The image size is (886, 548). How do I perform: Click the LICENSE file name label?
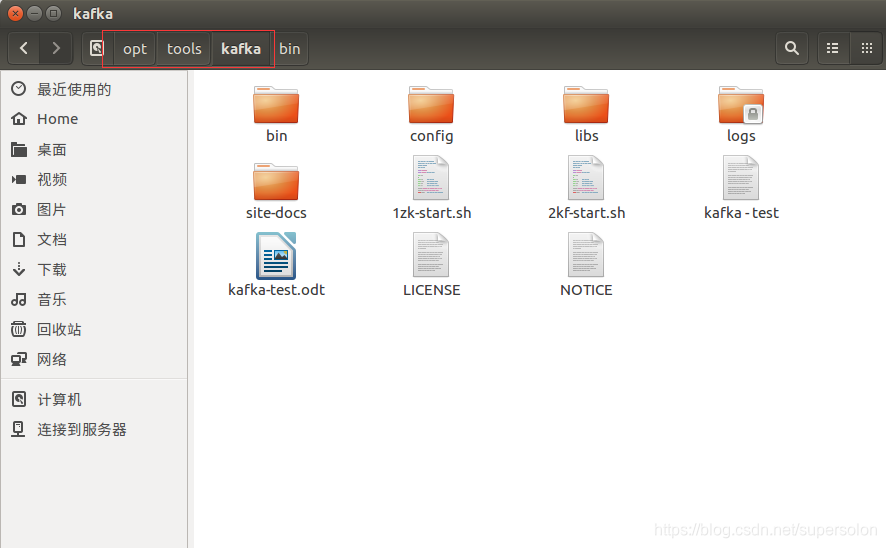432,290
